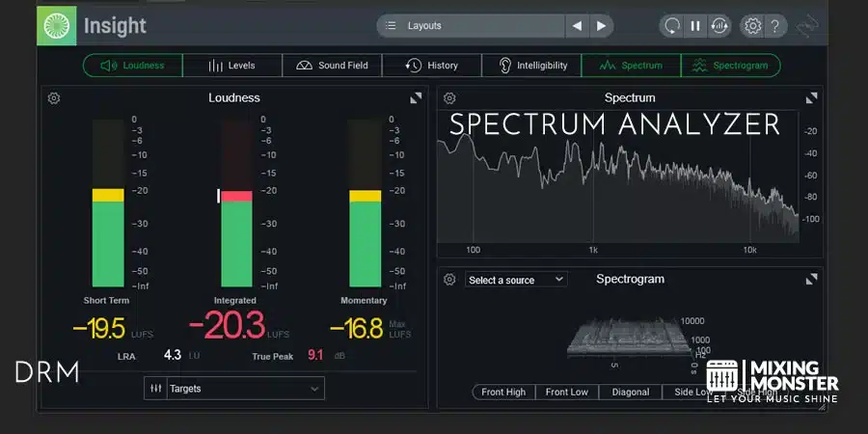The image size is (868, 434).
Task: Switch to the Sound Field tab
Action: point(332,66)
